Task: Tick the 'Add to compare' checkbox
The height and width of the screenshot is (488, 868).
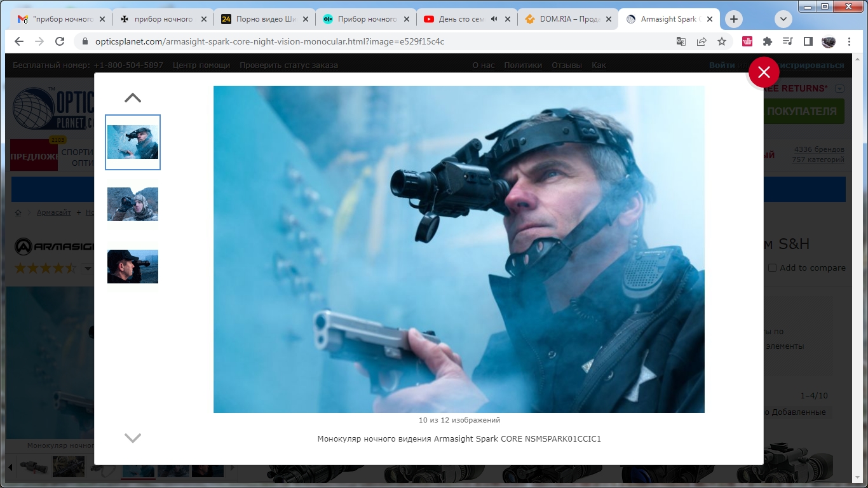Action: pyautogui.click(x=773, y=268)
